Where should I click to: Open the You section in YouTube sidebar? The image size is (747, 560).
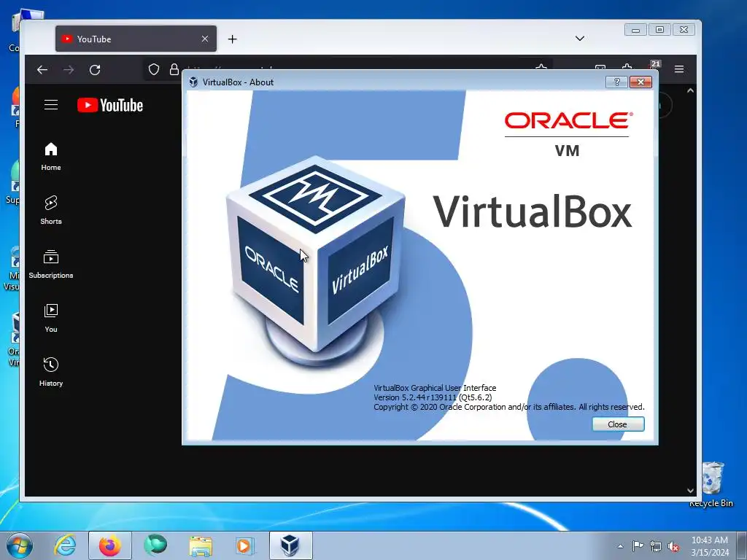[x=51, y=318]
